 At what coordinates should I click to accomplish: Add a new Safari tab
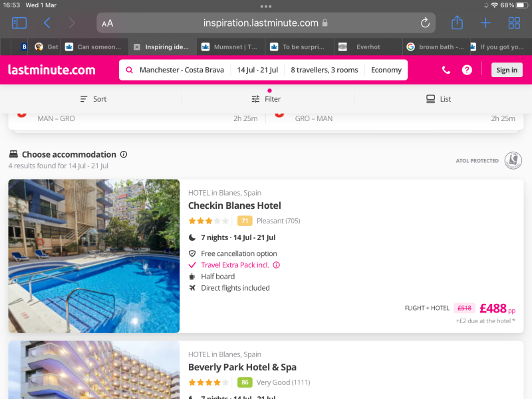pyautogui.click(x=485, y=23)
